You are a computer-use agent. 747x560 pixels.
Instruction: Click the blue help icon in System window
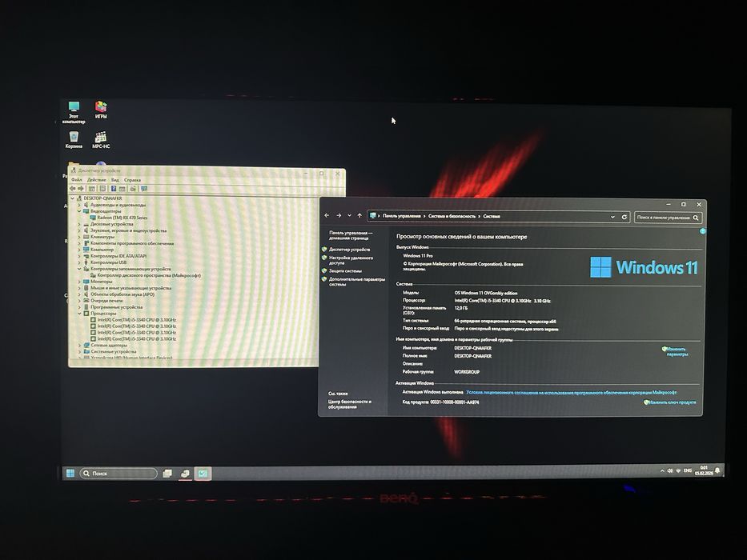(702, 231)
